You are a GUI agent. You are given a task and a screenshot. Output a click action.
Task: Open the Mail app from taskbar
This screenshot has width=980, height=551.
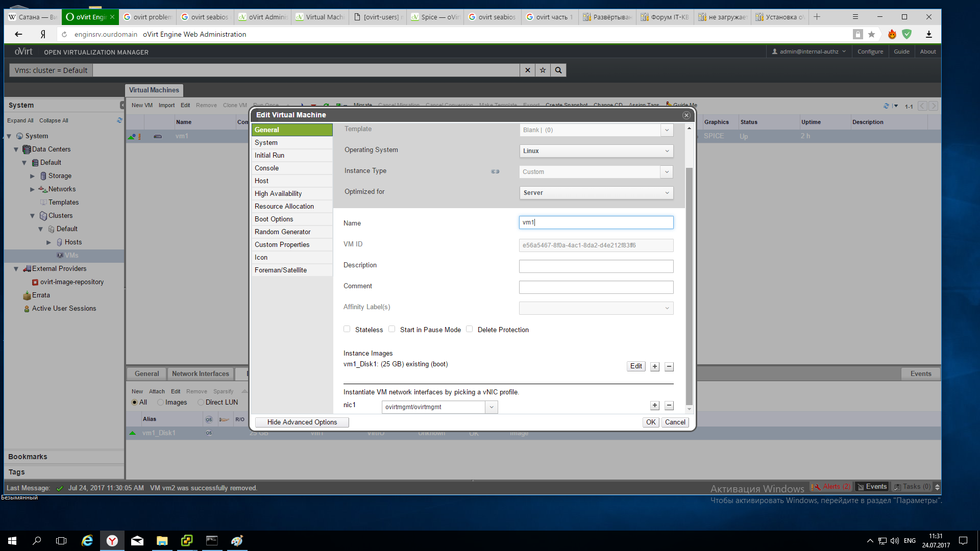[137, 540]
